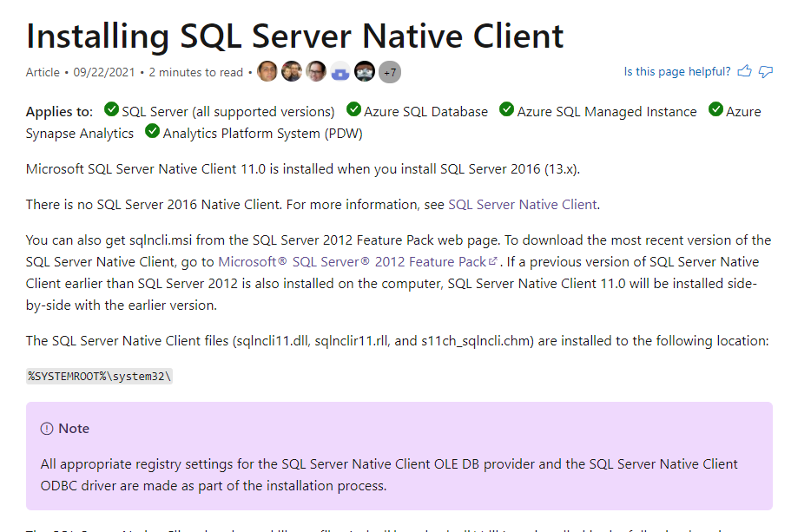The width and height of the screenshot is (811, 532).
Task: Click the 'Article' label under the title
Action: 43,72
